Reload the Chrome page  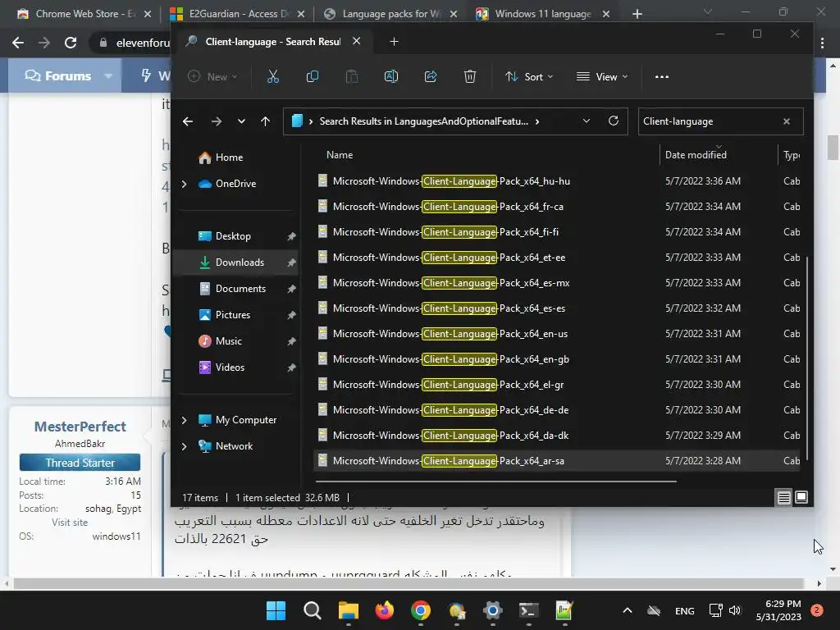71,43
